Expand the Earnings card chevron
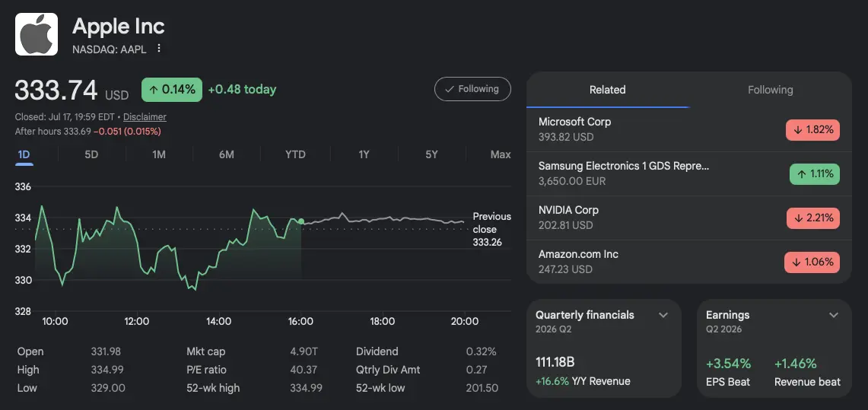This screenshot has width=868, height=410. point(834,316)
